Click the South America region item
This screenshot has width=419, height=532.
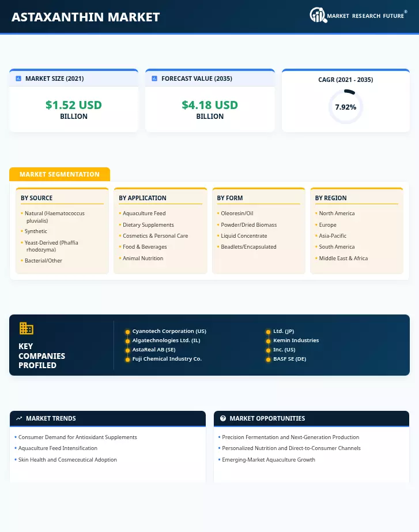(337, 246)
